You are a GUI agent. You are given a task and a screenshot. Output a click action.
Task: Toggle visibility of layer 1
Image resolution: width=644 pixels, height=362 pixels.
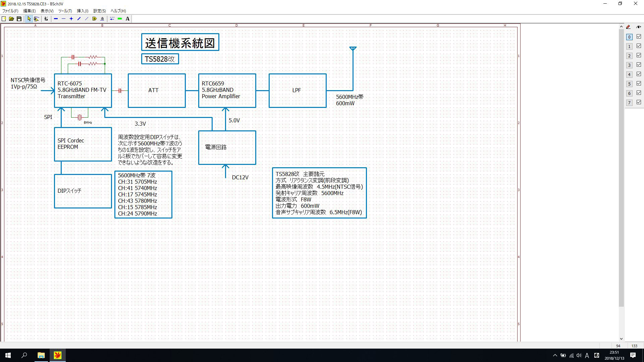[x=639, y=46]
